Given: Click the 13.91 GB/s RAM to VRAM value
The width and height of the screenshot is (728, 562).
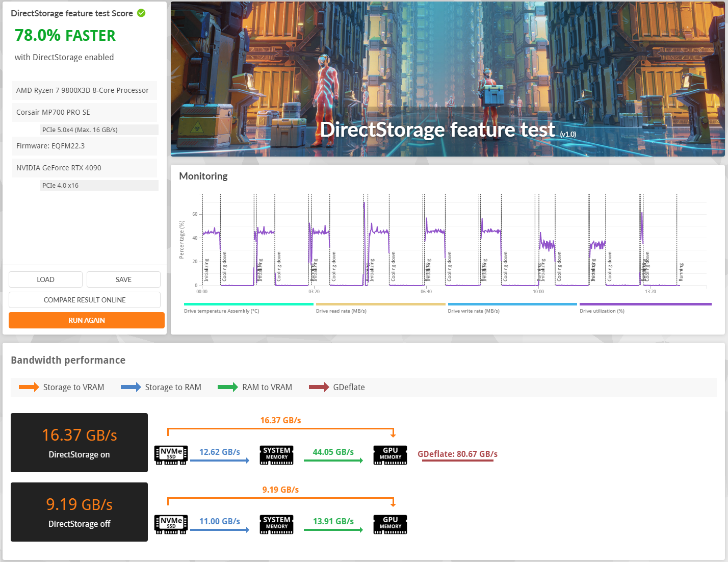Looking at the screenshot, I should pyautogui.click(x=333, y=521).
